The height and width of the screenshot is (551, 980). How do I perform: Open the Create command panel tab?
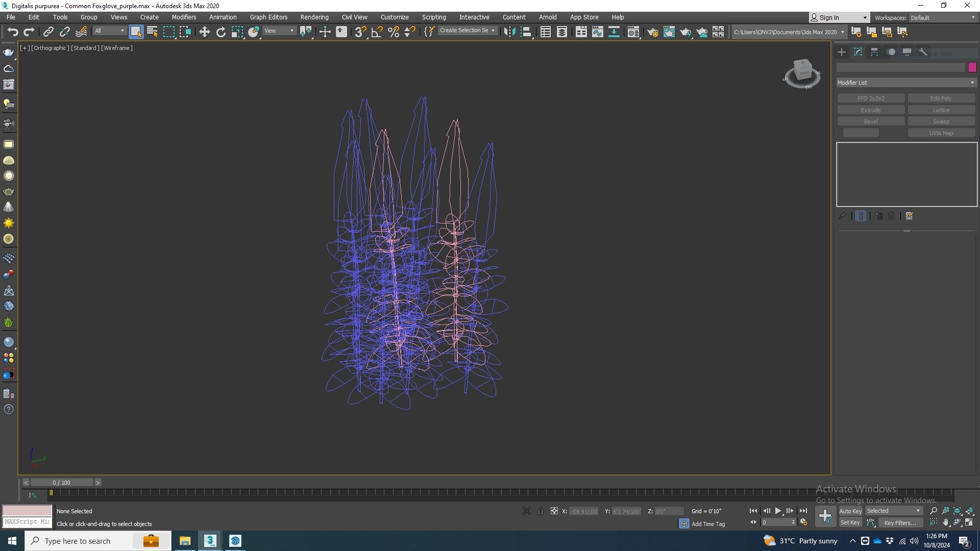coord(842,52)
